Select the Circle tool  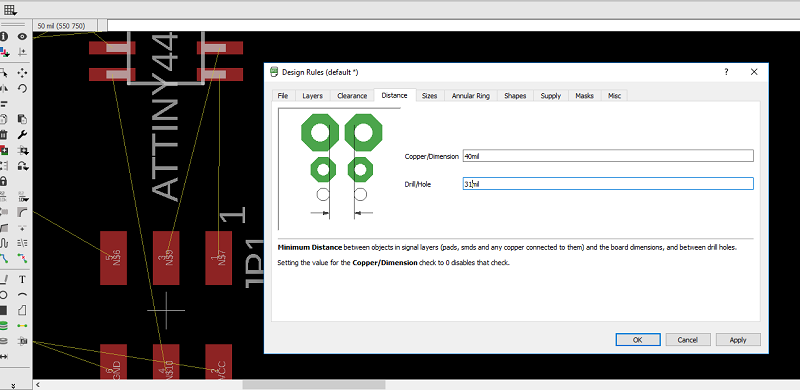(4, 295)
